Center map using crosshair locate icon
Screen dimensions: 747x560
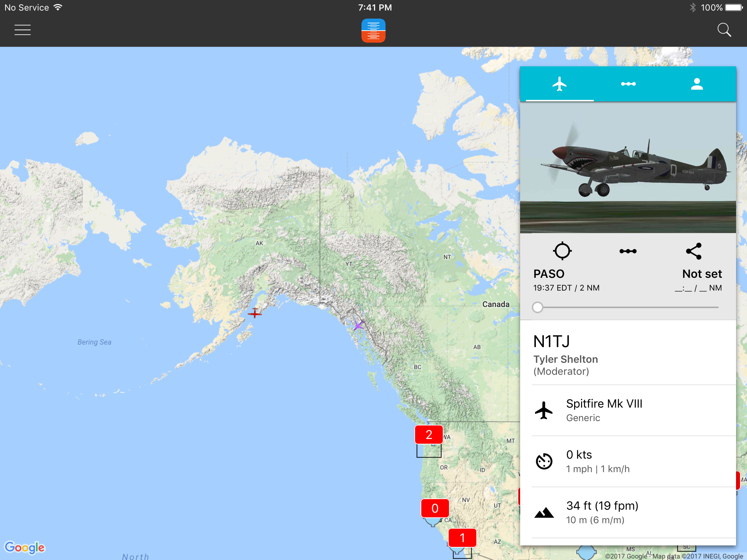coord(562,251)
